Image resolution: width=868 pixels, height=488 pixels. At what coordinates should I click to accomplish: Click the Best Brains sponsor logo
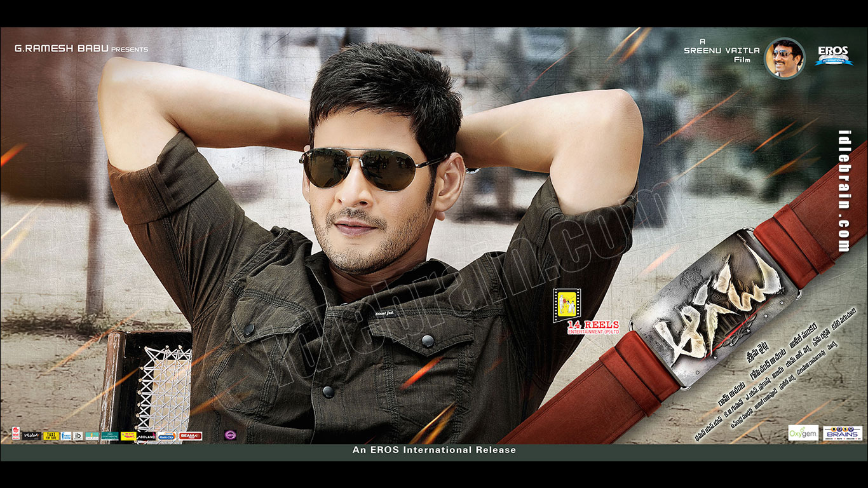843,433
